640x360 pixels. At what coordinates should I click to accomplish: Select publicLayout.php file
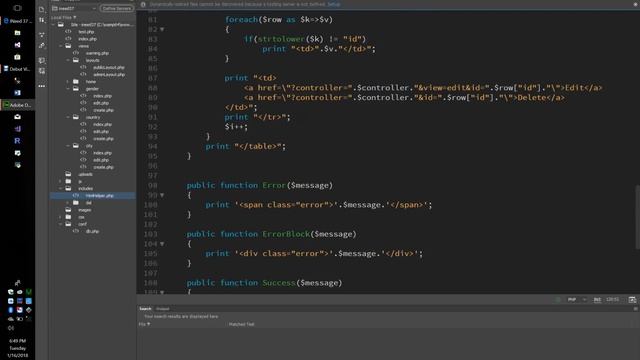tap(109, 67)
